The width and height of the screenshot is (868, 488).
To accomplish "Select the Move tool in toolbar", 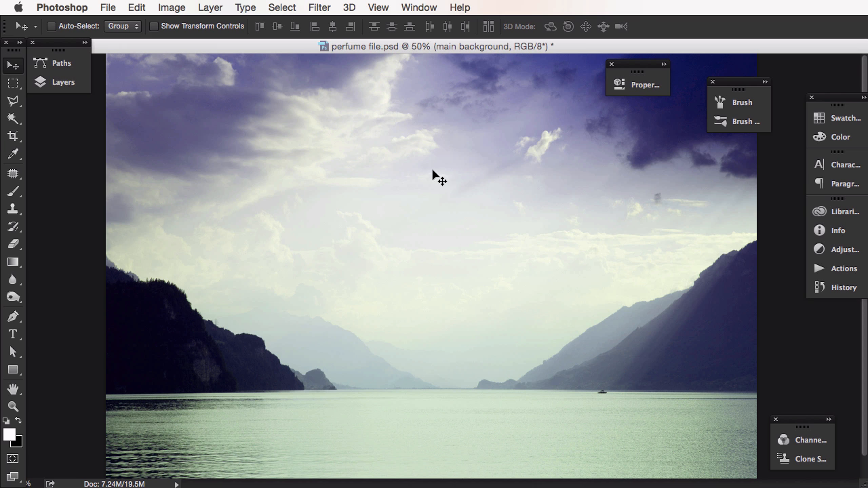I will click(x=13, y=65).
